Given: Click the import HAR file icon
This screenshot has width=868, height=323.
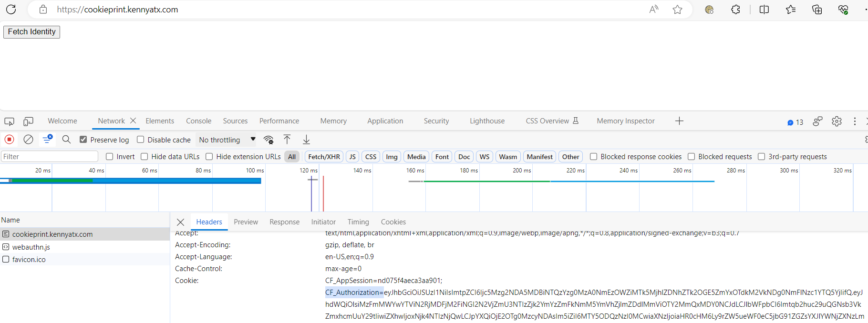Looking at the screenshot, I should pos(287,140).
